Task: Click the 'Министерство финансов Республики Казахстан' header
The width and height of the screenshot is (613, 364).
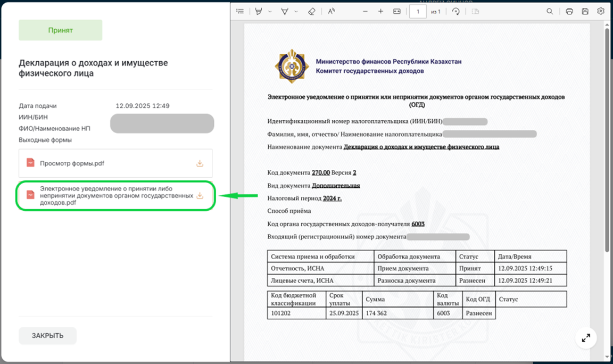Action: click(x=388, y=61)
